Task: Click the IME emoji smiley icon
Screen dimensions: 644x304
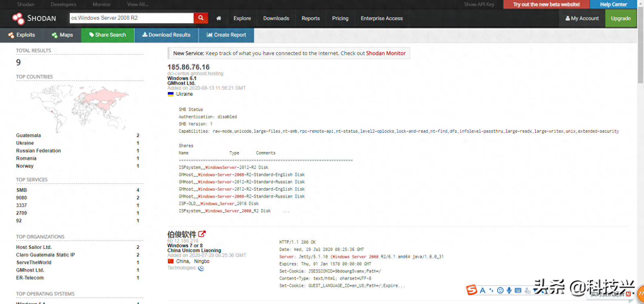Action: pos(500,290)
